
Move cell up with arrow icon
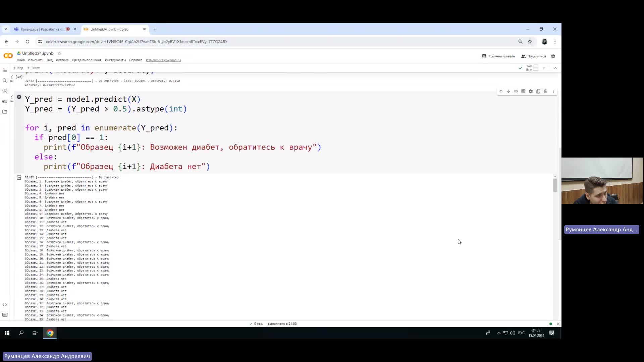501,91
